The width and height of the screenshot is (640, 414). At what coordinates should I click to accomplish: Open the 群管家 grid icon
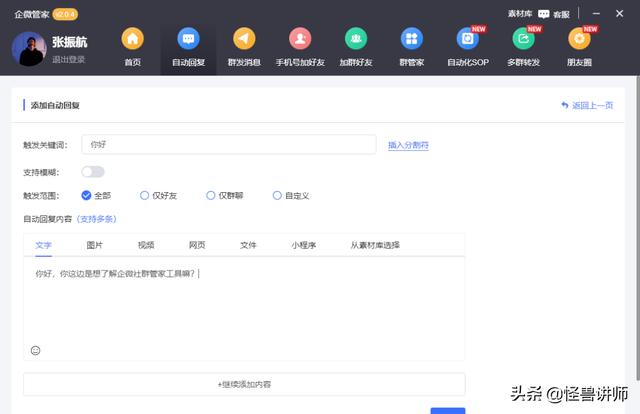(x=412, y=39)
